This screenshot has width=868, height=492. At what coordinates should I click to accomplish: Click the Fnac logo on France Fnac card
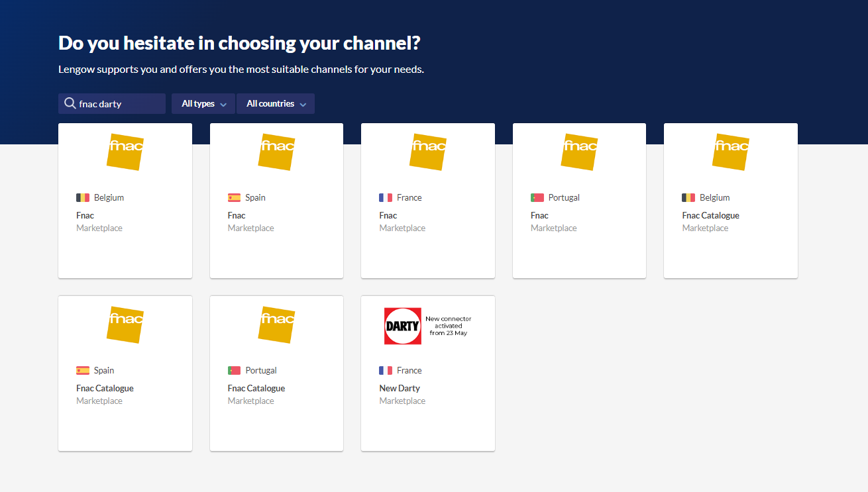[428, 152]
